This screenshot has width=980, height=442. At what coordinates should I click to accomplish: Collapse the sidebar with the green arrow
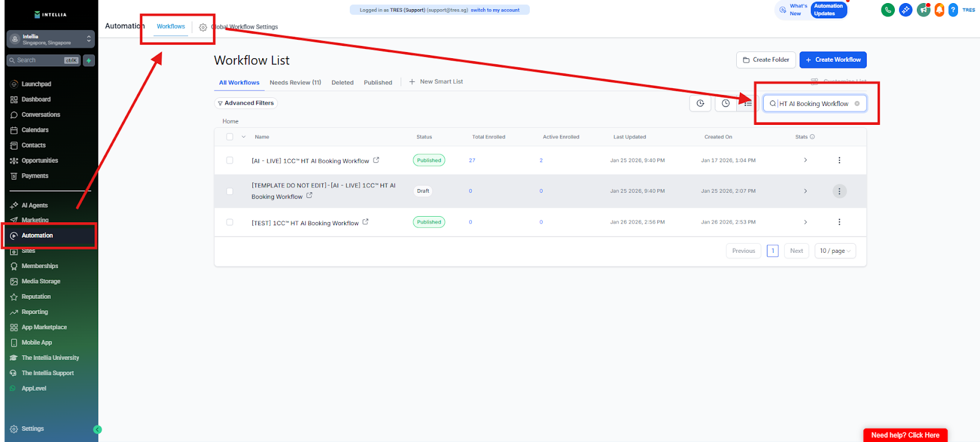[97, 430]
